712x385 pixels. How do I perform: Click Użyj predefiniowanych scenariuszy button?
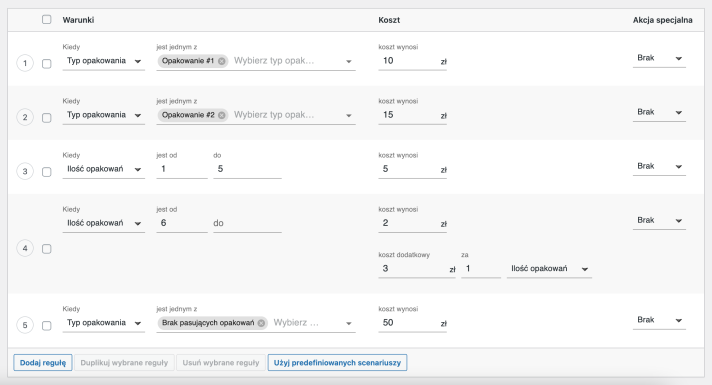click(x=337, y=363)
